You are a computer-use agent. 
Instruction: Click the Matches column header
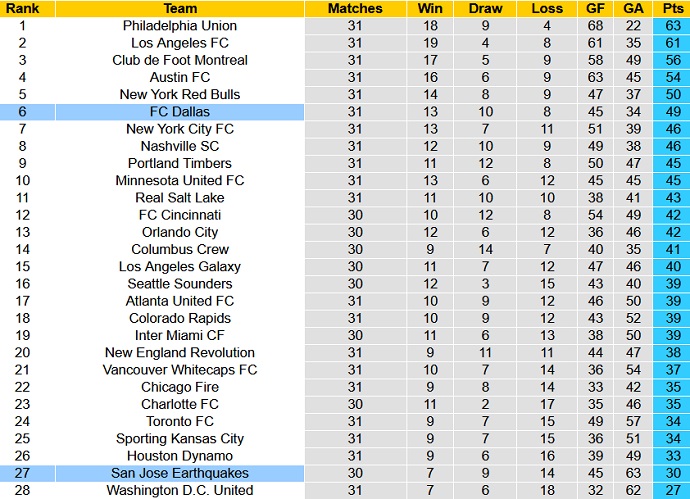(355, 8)
